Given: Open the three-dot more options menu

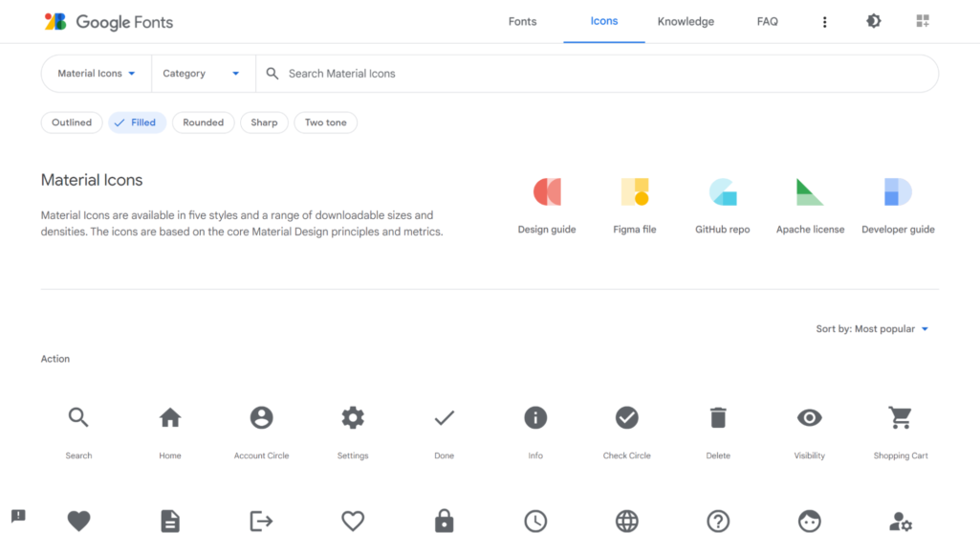Looking at the screenshot, I should point(824,22).
